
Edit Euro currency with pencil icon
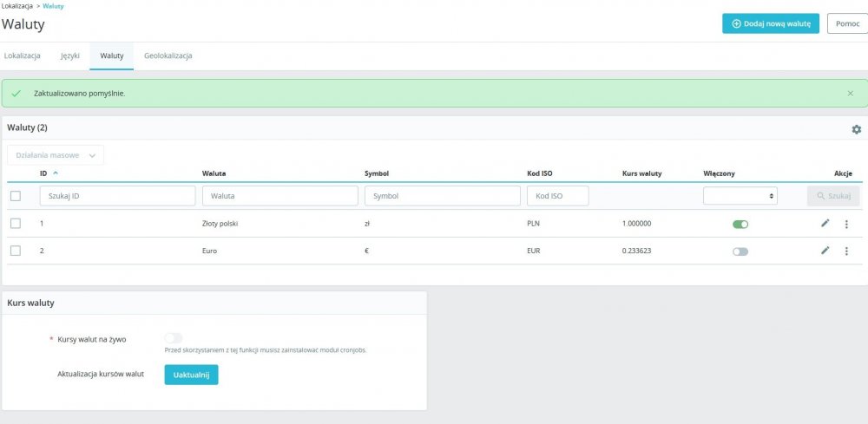[825, 251]
